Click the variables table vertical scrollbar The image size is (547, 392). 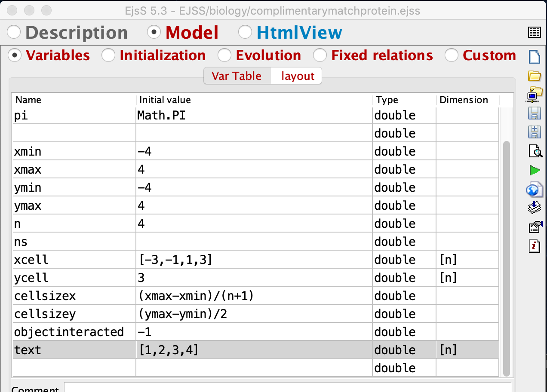(x=506, y=258)
